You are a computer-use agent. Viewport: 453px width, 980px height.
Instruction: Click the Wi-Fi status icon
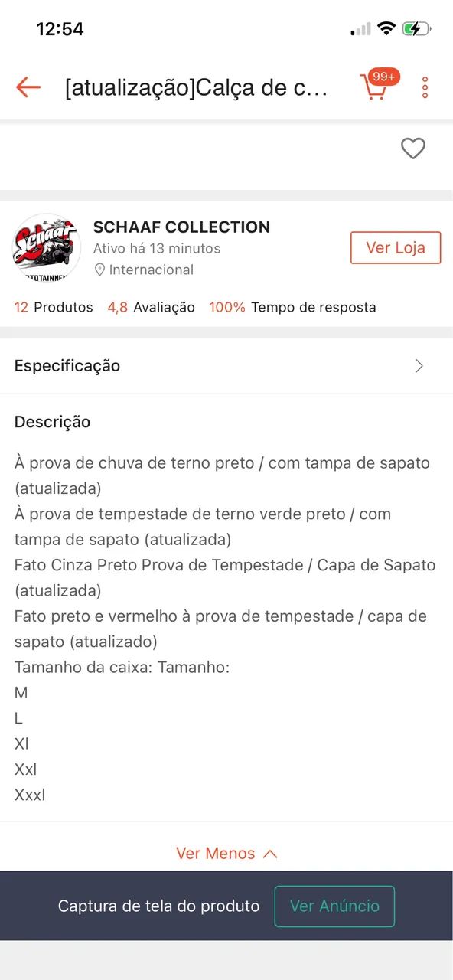click(387, 28)
